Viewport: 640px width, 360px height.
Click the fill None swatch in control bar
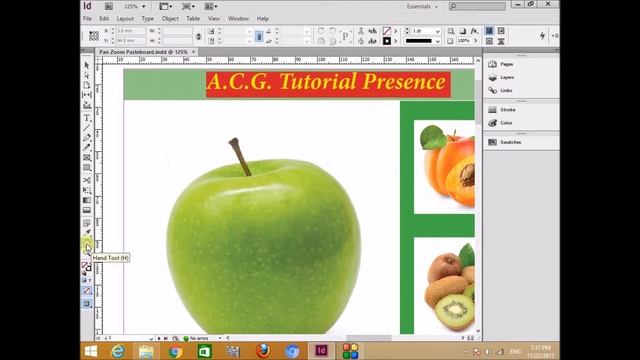tap(387, 31)
